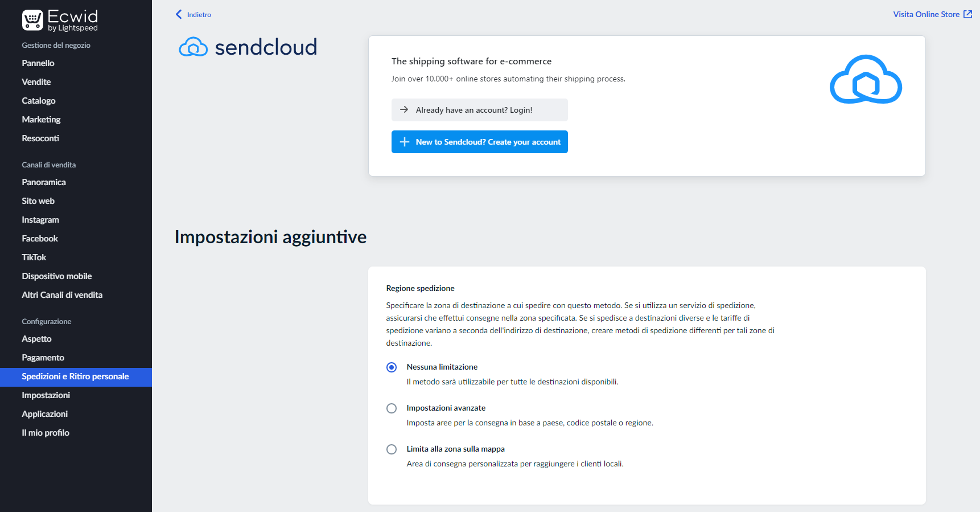Image resolution: width=980 pixels, height=512 pixels.
Task: Click text Imposta aree per la consegna
Action: [x=530, y=423]
